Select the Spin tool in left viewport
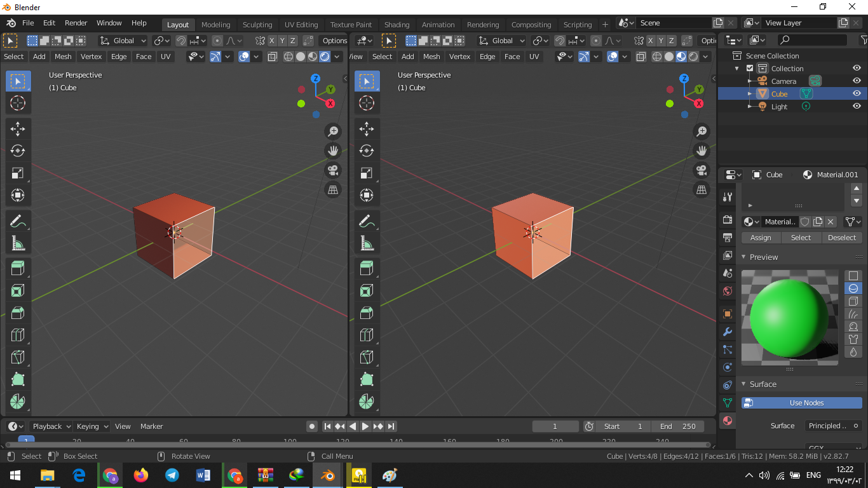 click(18, 402)
